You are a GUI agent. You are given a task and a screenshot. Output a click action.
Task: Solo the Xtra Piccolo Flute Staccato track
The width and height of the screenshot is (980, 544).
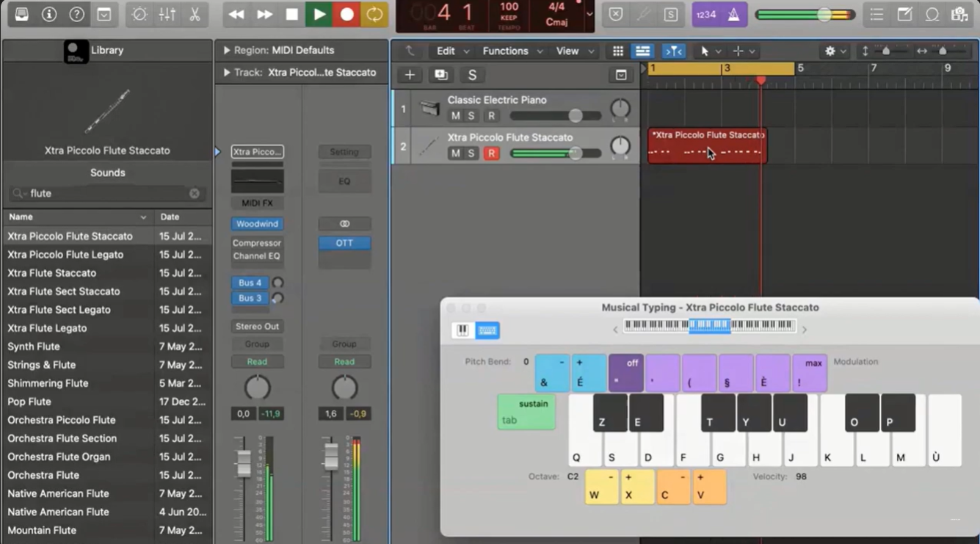point(472,153)
